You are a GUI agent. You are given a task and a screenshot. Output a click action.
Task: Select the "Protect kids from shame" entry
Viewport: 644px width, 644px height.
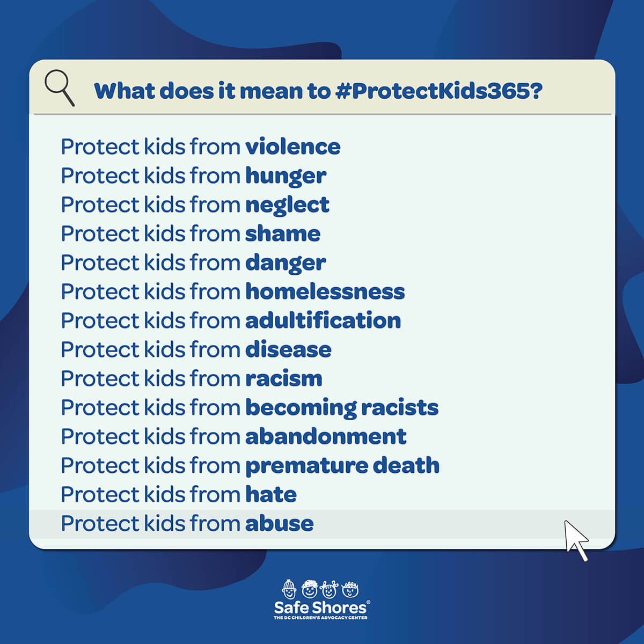[191, 233]
